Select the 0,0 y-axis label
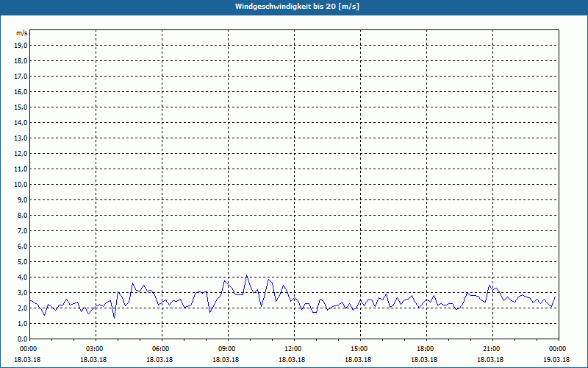Image resolution: width=588 pixels, height=368 pixels. pos(23,339)
